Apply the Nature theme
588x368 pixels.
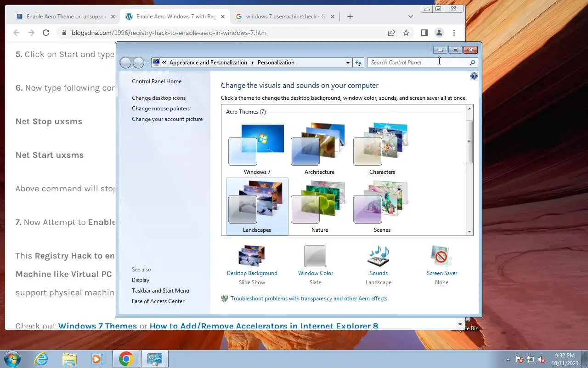pos(319,207)
